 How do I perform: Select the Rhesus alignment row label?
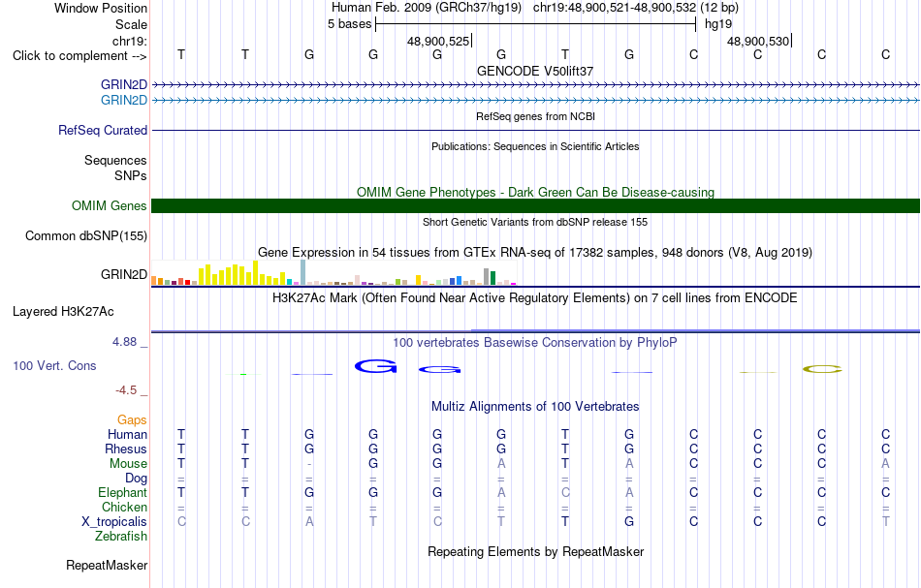126,449
